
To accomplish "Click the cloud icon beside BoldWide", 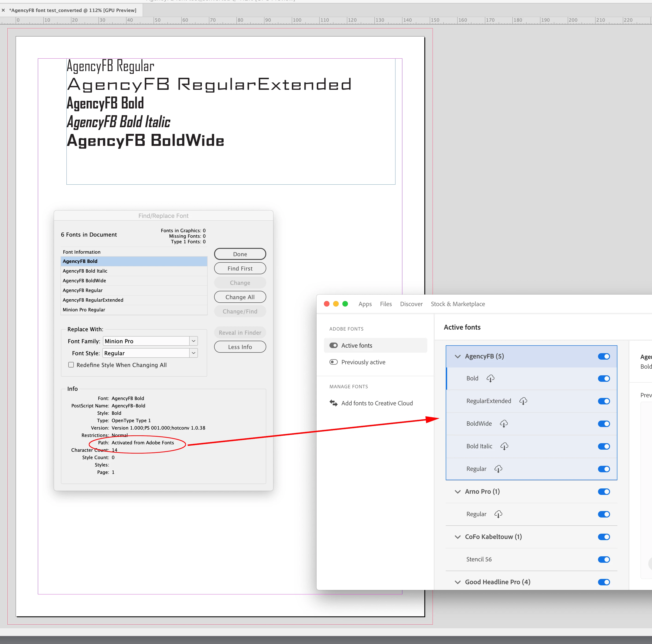I will click(x=503, y=424).
